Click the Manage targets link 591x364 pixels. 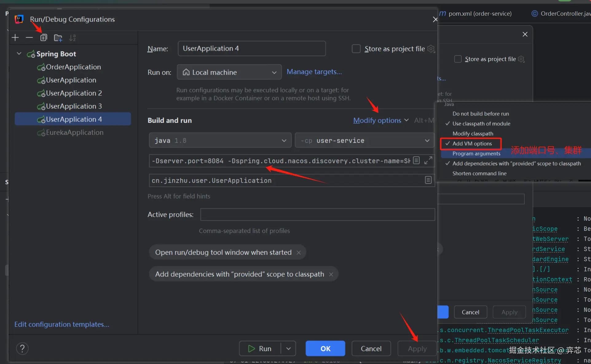[x=314, y=72]
